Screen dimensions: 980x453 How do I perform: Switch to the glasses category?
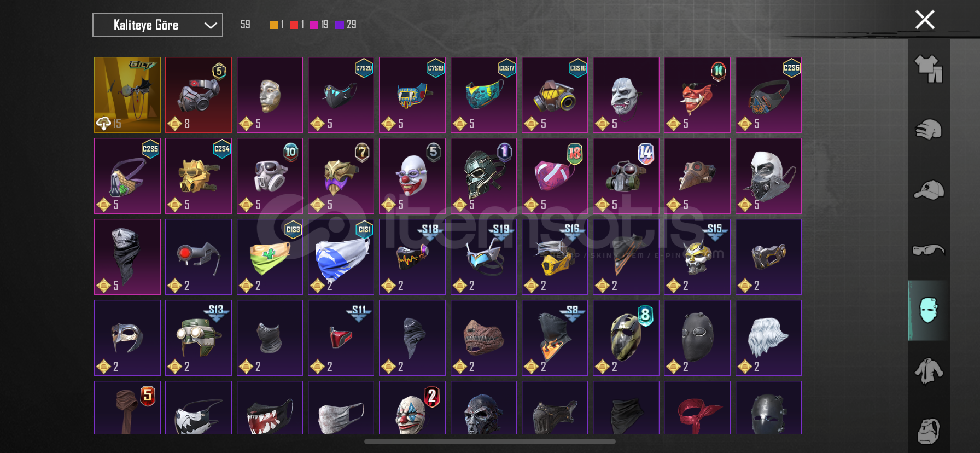click(x=929, y=250)
